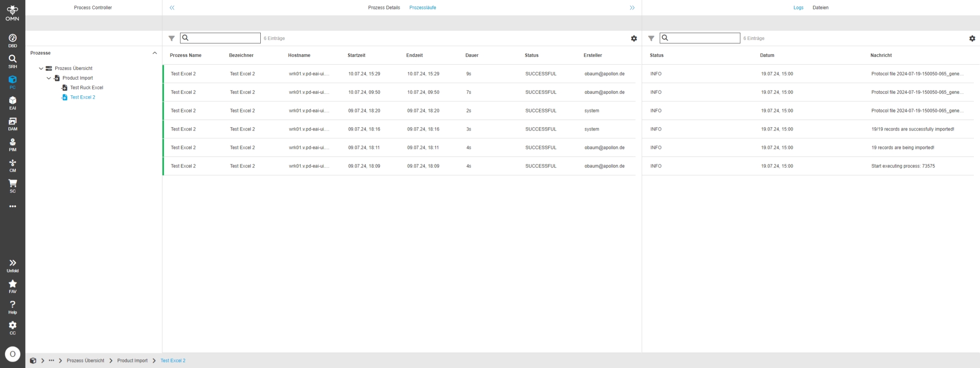Switch to the Prozess Details tab
The image size is (980, 368).
[x=384, y=8]
